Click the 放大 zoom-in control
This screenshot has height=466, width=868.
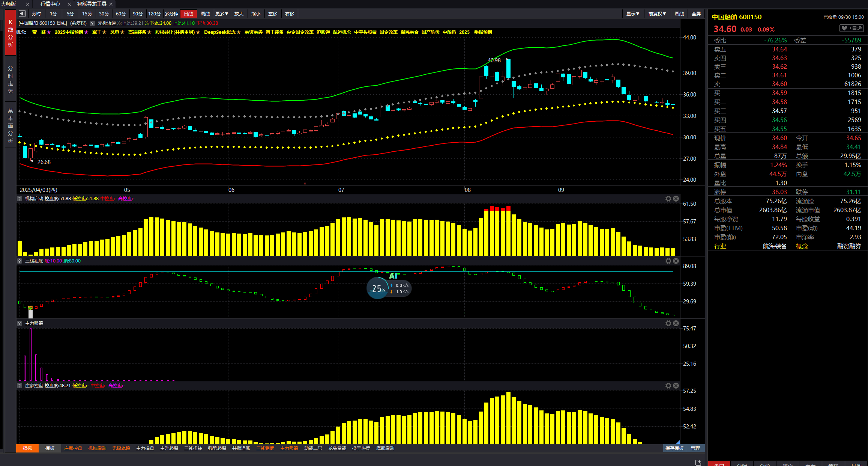click(x=239, y=14)
